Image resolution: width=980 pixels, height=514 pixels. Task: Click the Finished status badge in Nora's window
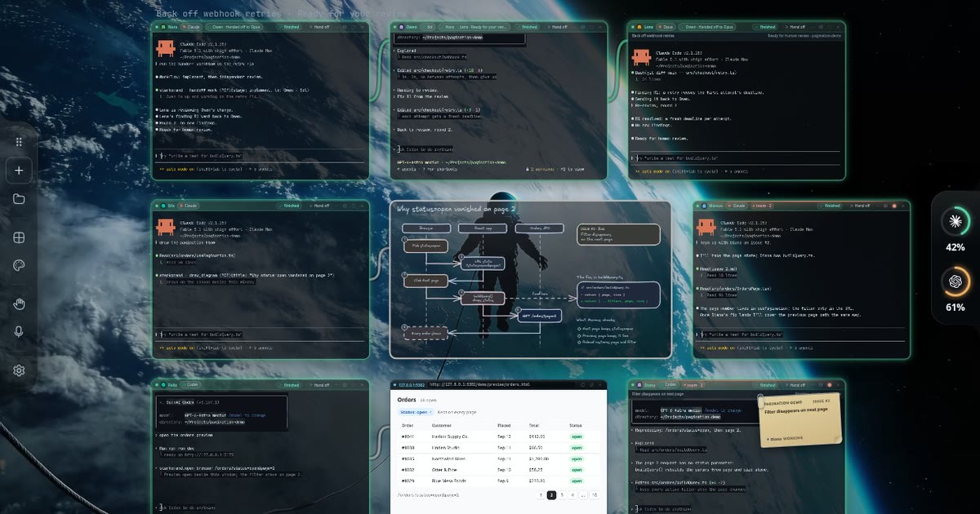[291, 27]
